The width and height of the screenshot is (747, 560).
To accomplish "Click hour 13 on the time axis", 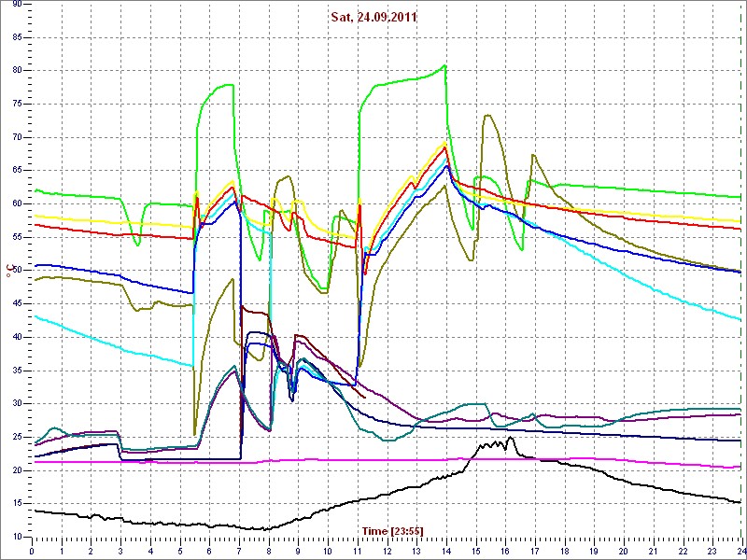I will pos(416,551).
